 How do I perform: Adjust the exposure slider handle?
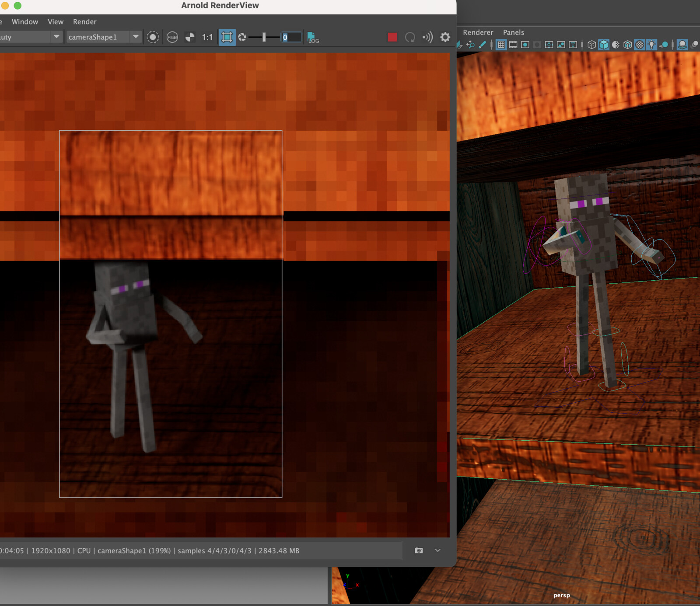[x=264, y=37]
